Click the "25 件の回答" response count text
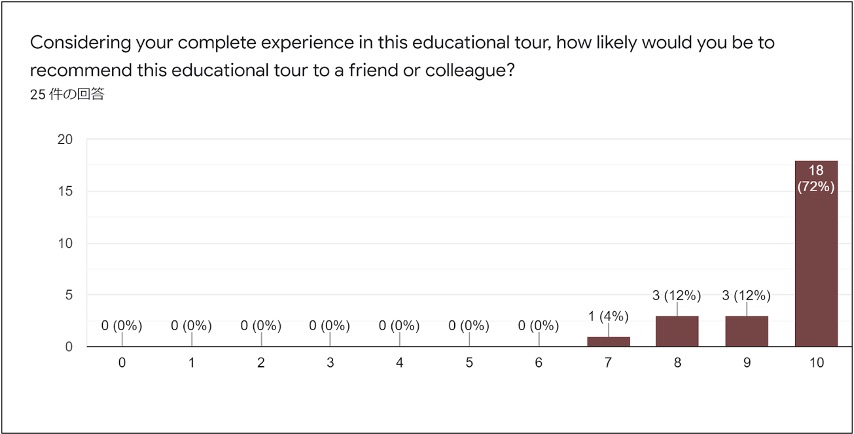 pos(68,95)
